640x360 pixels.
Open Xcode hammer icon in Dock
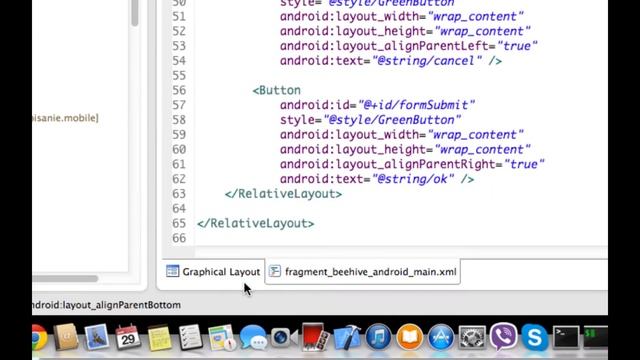347,337
